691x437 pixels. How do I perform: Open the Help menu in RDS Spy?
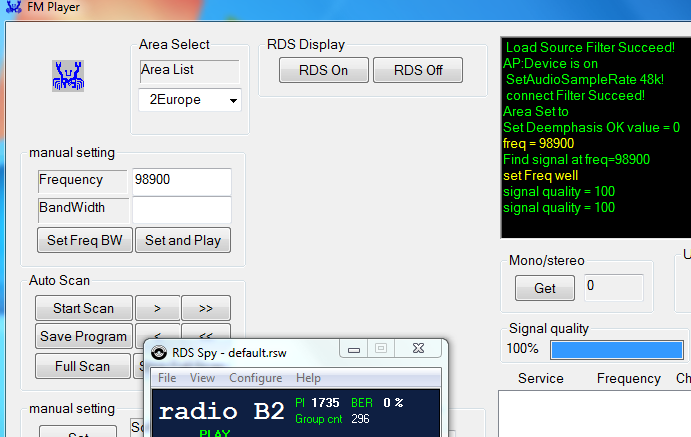click(309, 378)
